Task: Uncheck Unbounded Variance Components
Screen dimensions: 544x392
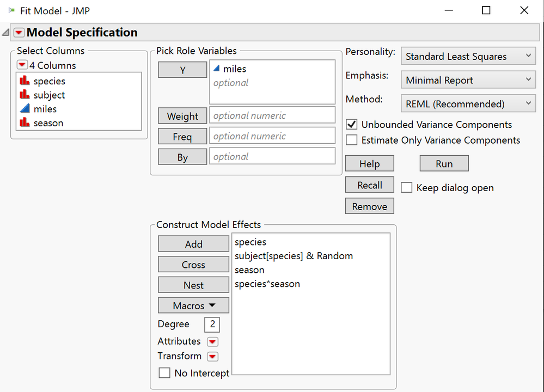Action: [x=351, y=124]
